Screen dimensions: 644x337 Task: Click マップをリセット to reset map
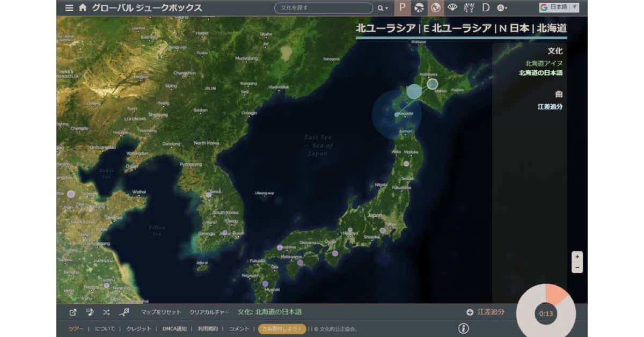[161, 312]
